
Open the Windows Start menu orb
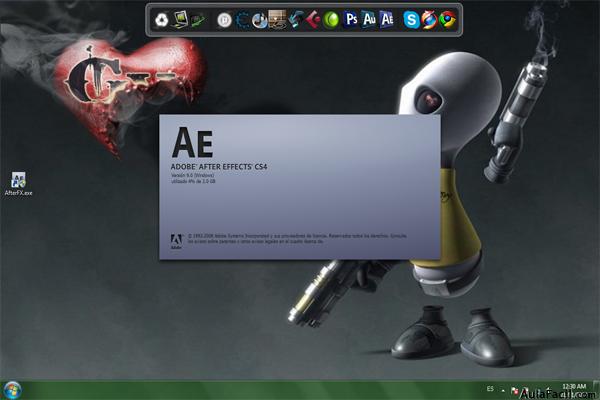point(12,390)
